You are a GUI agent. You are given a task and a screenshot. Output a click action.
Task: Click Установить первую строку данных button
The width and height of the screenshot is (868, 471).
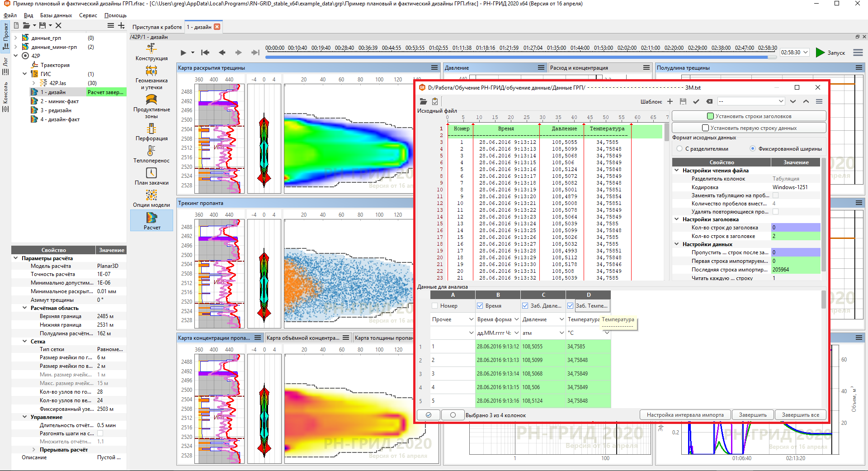coord(749,128)
